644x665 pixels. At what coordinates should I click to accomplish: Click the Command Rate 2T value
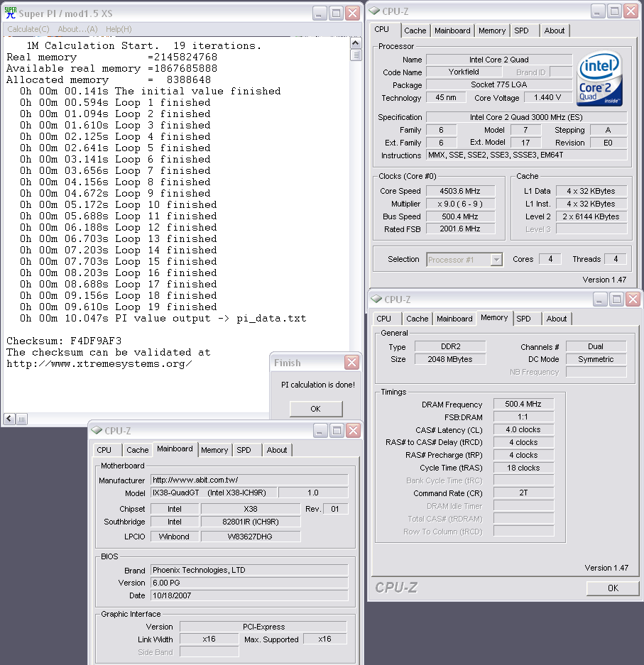(x=523, y=493)
